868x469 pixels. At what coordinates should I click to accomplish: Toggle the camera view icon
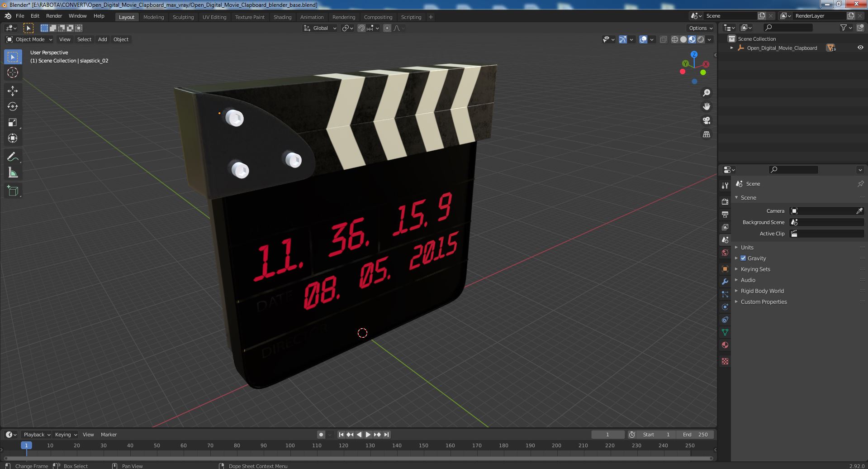coord(706,121)
